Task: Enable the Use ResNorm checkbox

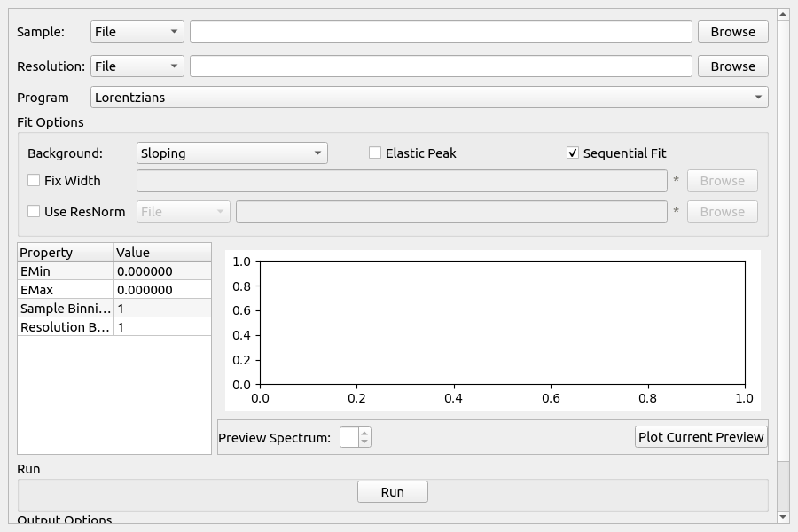Action: pyautogui.click(x=34, y=212)
